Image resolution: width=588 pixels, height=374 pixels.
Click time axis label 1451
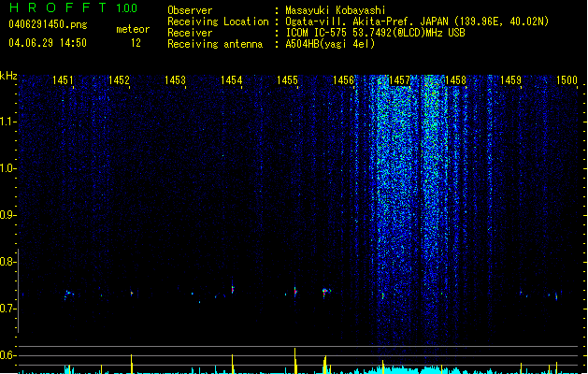point(63,80)
